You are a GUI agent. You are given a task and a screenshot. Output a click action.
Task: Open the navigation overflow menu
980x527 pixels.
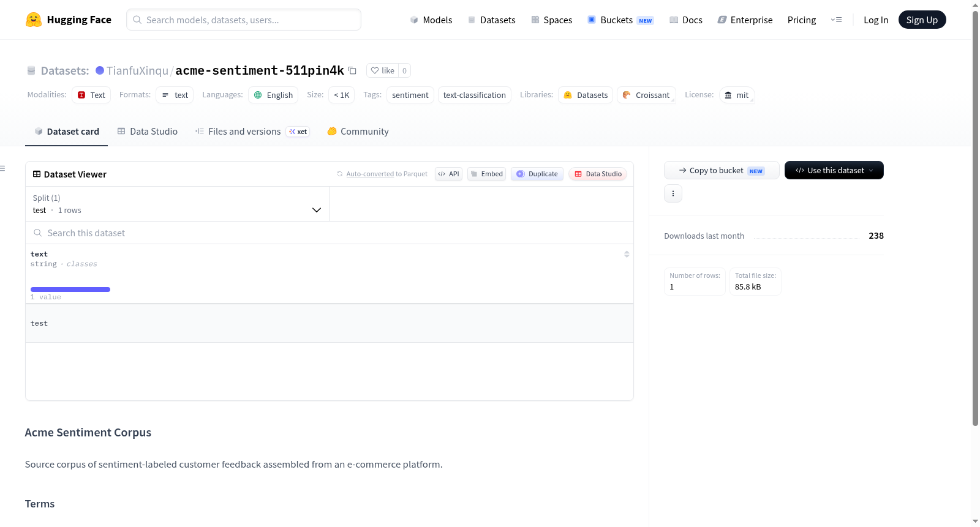click(836, 20)
